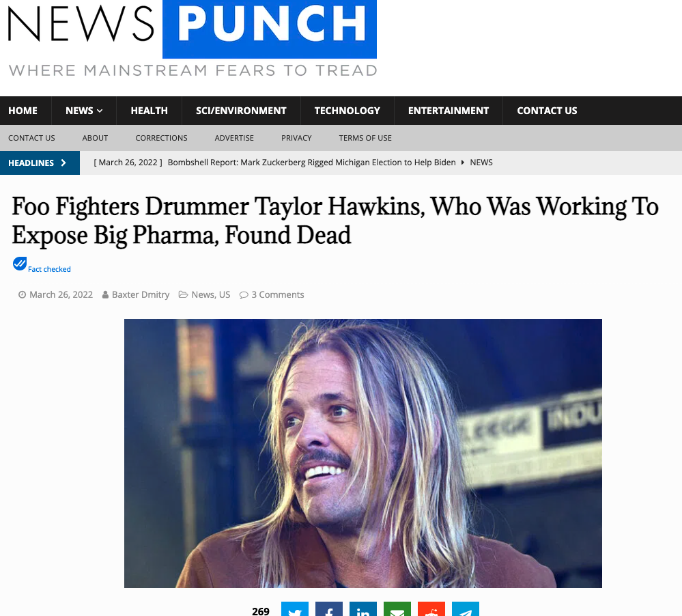
Task: Share article via LinkedIn icon
Action: click(x=363, y=608)
